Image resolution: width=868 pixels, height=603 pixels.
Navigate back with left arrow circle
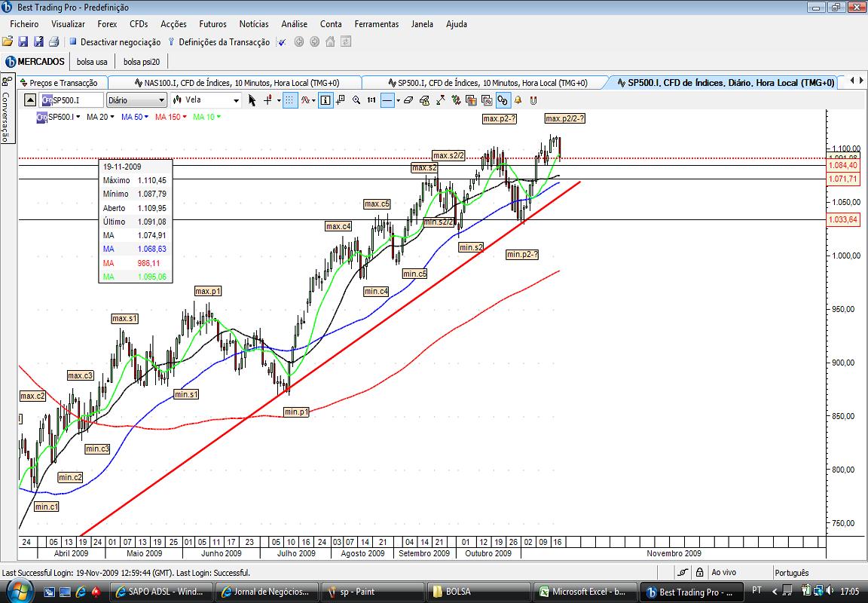299,41
